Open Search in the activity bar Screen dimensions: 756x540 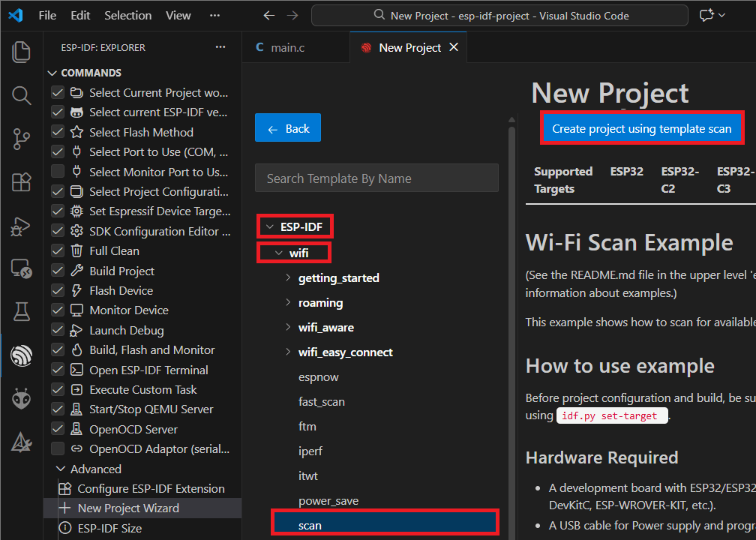(21, 95)
